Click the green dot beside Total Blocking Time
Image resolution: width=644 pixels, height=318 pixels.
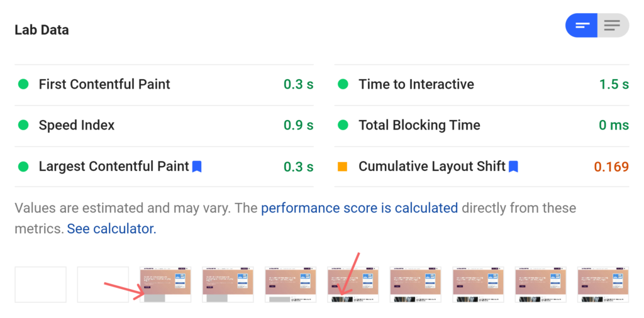343,125
